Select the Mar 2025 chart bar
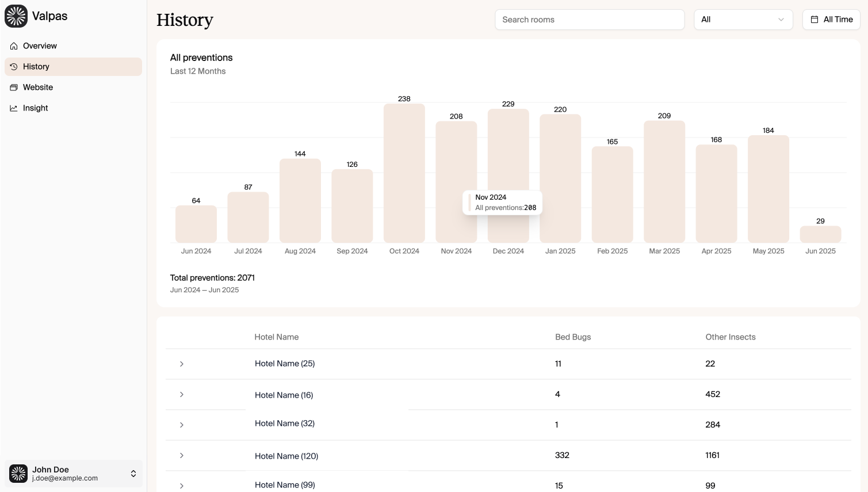 664,181
